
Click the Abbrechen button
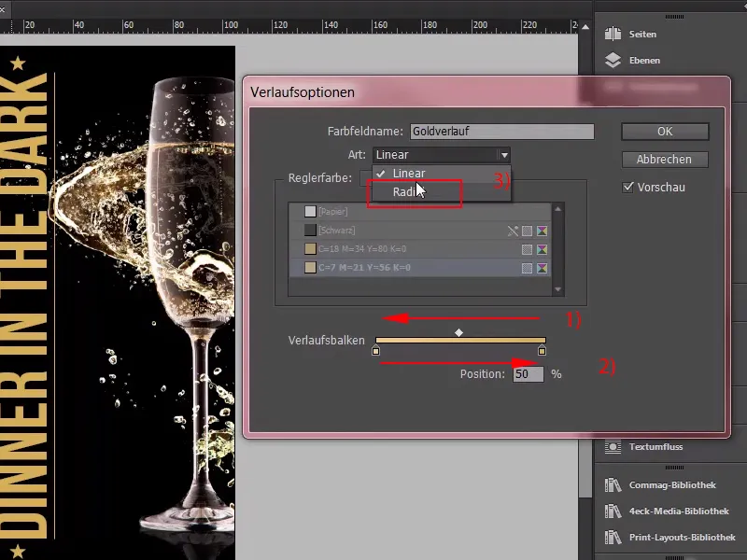click(665, 159)
